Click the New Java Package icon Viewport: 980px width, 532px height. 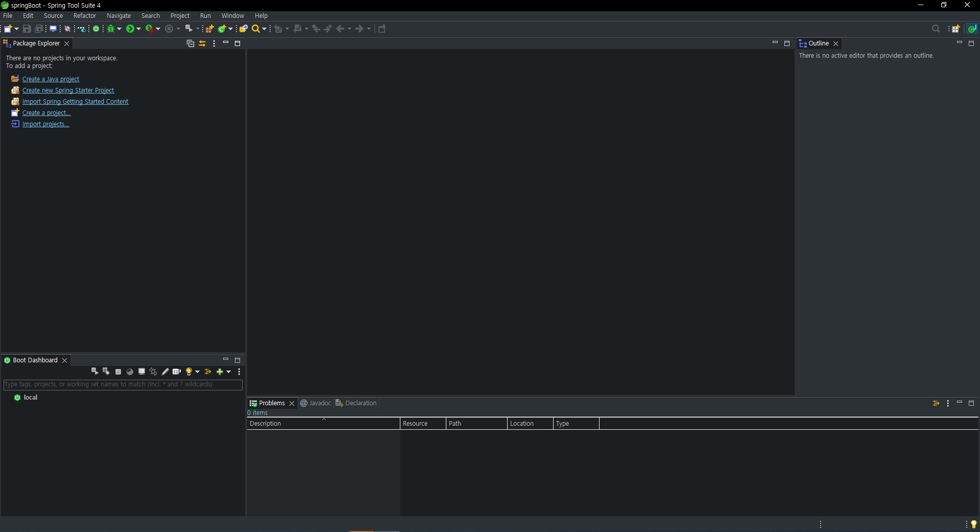209,29
